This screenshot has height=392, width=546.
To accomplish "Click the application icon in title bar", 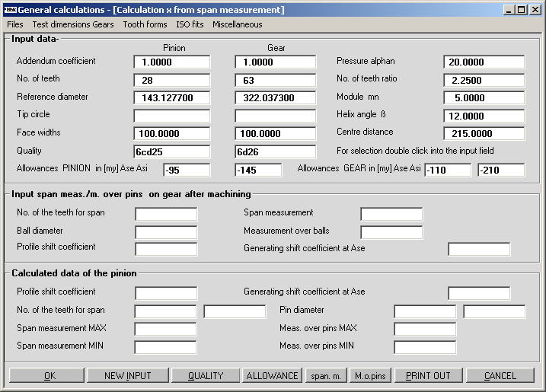I will 9,10.
